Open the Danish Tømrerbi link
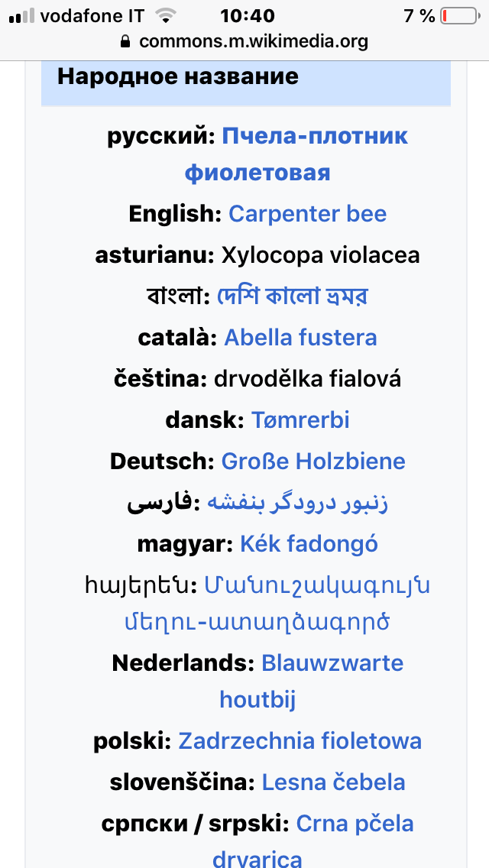 tap(300, 420)
